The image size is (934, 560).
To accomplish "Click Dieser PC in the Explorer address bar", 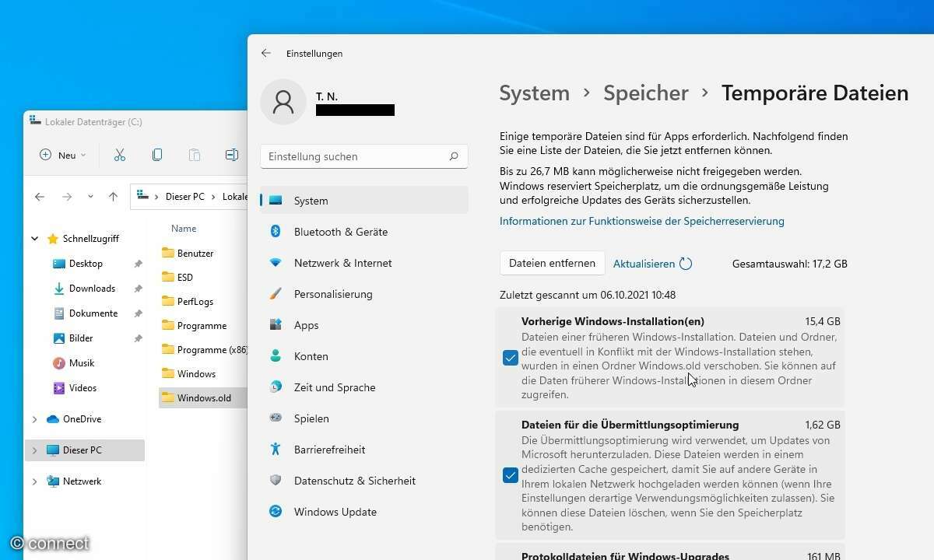I will pos(185,197).
